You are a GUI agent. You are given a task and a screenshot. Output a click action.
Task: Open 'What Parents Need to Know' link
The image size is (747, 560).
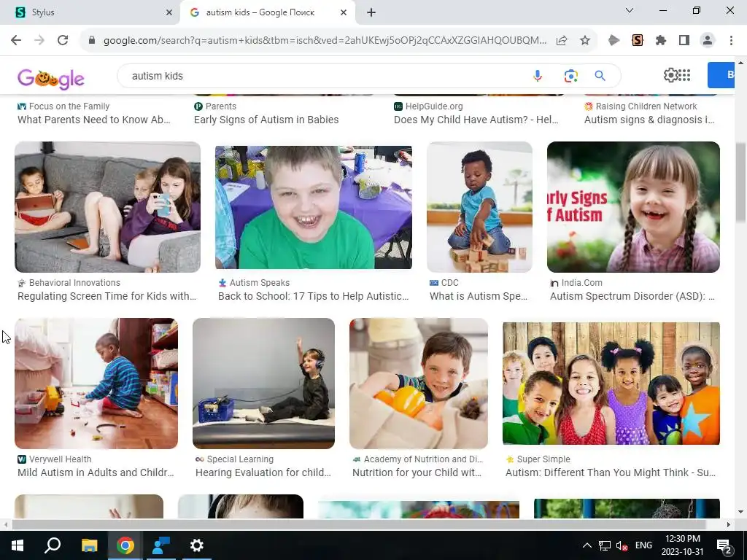click(94, 120)
